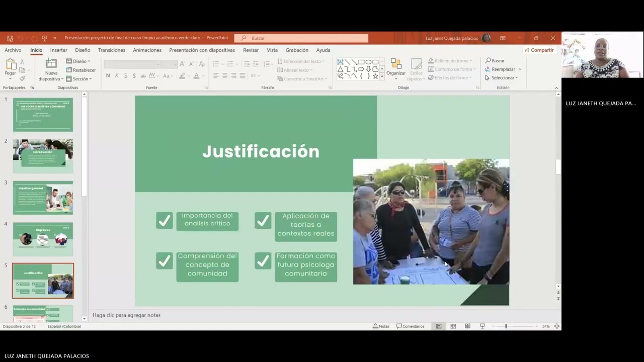
Task: Click the Save icon in title bar
Action: [10, 38]
